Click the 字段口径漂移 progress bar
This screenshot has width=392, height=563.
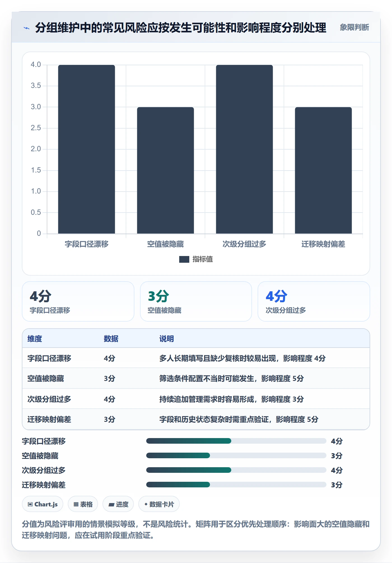(x=236, y=441)
